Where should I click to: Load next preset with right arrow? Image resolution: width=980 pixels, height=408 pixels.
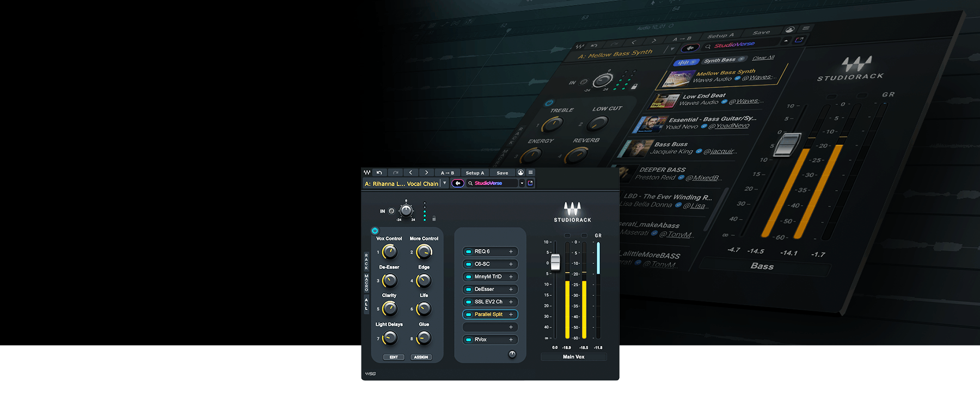[x=426, y=173]
